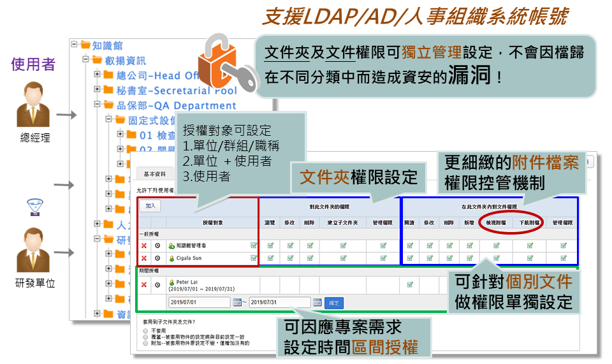Screen dimensions: 612x364
Task: Toggle the select-all checkbox beside Cigala Sun name
Action: [x=254, y=258]
